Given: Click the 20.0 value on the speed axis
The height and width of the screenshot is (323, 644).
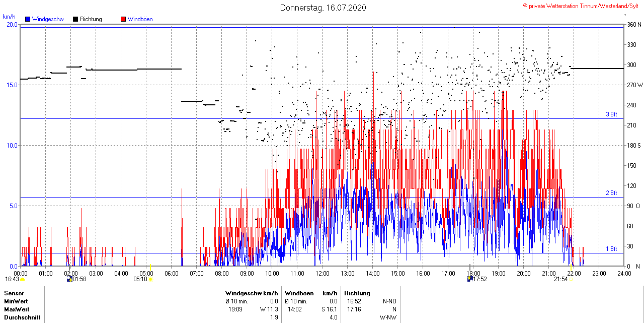Looking at the screenshot, I should coord(12,25).
